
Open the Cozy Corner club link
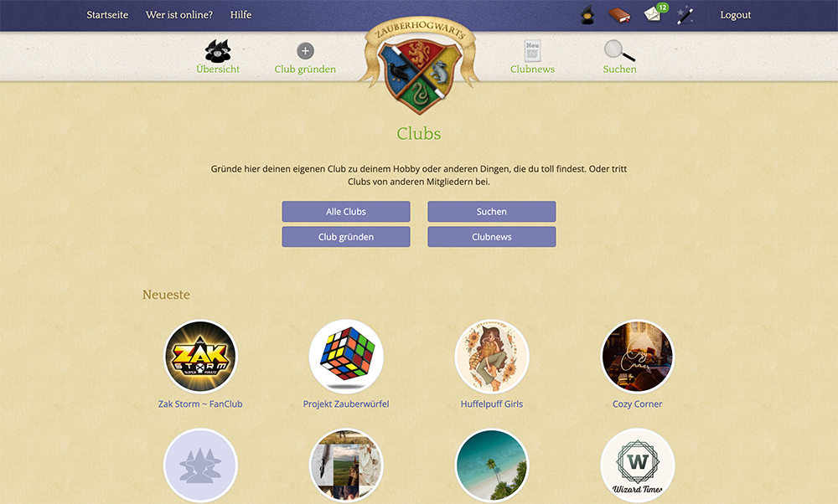[637, 404]
